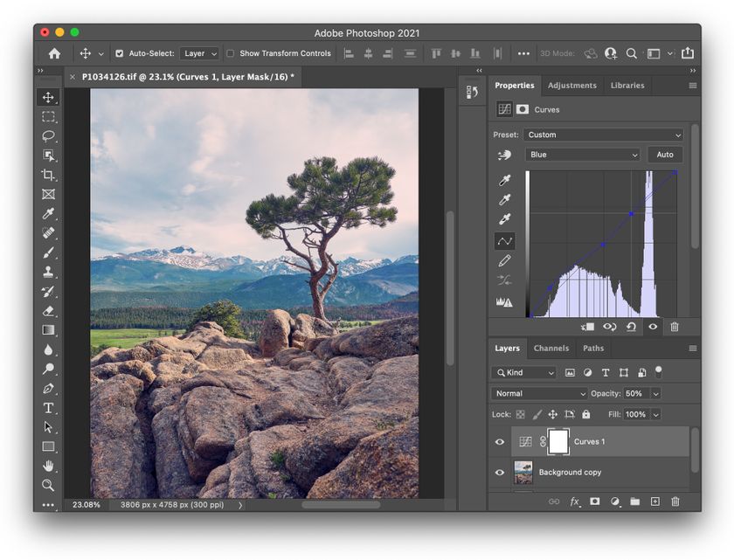Viewport: 734px width, 560px height.
Task: Reset curves to defaults with reset button
Action: pyautogui.click(x=632, y=327)
